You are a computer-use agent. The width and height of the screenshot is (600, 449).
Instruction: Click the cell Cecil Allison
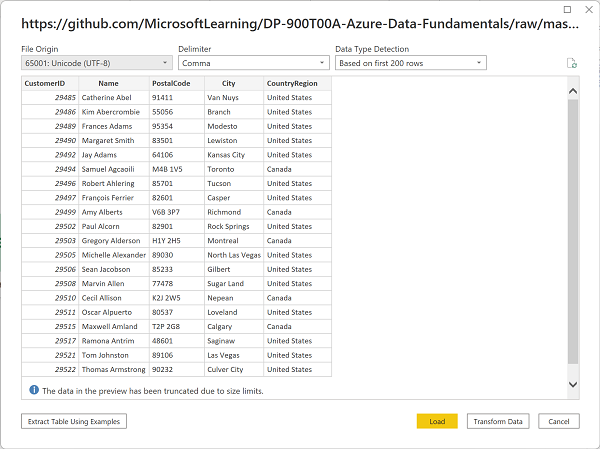coord(114,298)
